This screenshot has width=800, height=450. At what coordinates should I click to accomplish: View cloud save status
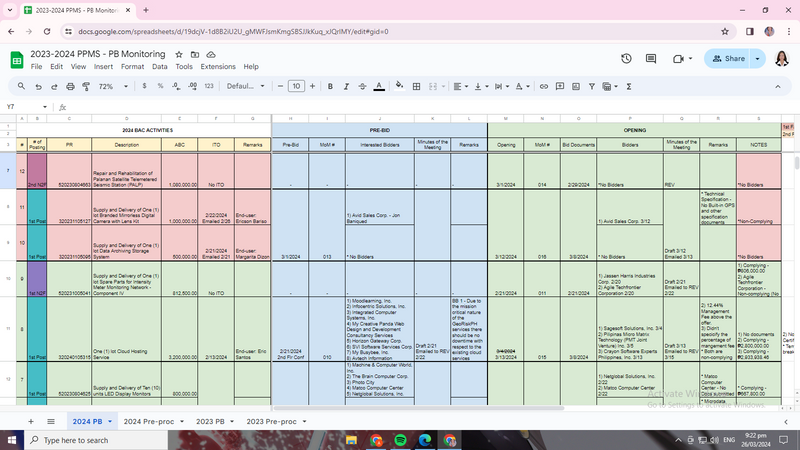click(211, 54)
